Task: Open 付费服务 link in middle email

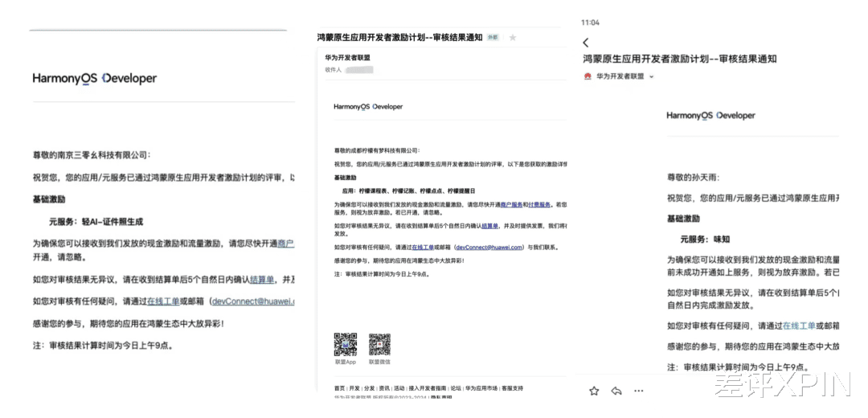Action: point(539,205)
